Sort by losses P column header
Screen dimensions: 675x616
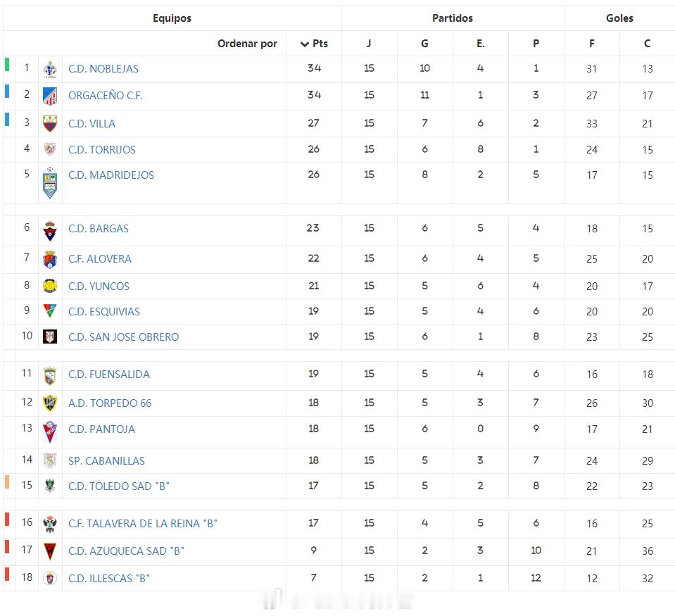(536, 44)
